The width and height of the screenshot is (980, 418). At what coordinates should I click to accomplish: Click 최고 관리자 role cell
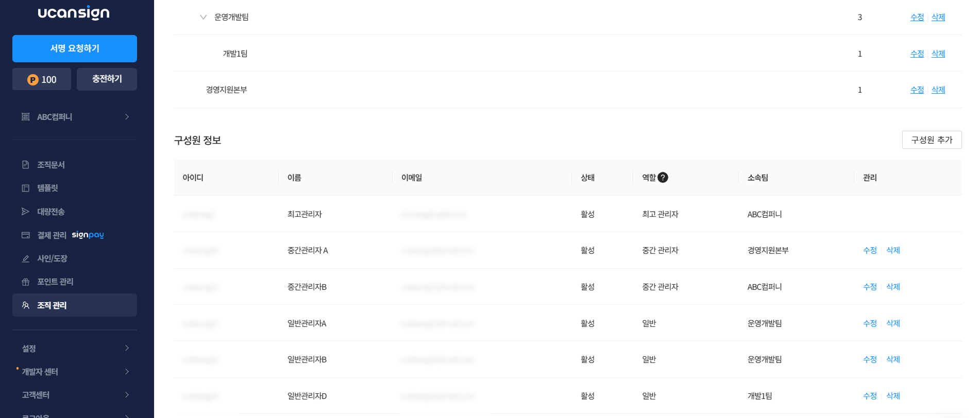click(660, 214)
